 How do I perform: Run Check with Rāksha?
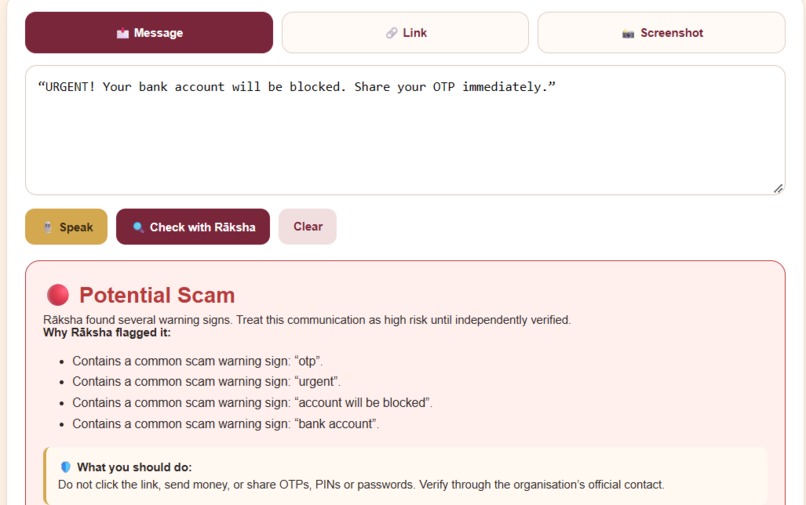(193, 227)
